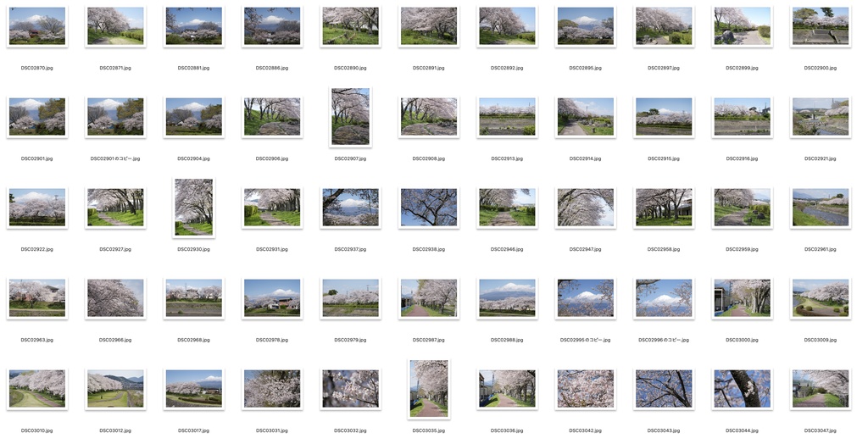Click the DSC02968.jpg file name label
Viewport: 868px width, 444px height.
[194, 340]
